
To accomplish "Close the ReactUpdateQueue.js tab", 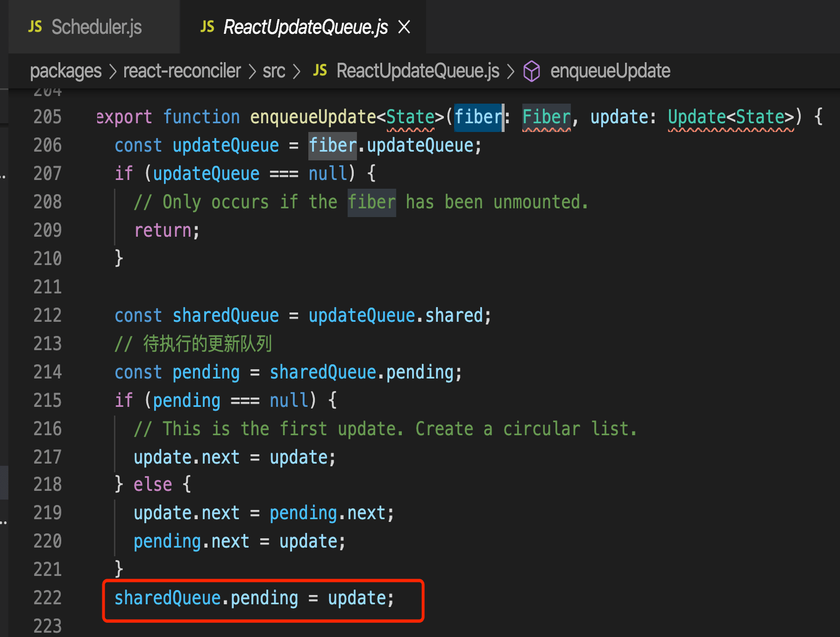I will (x=404, y=27).
